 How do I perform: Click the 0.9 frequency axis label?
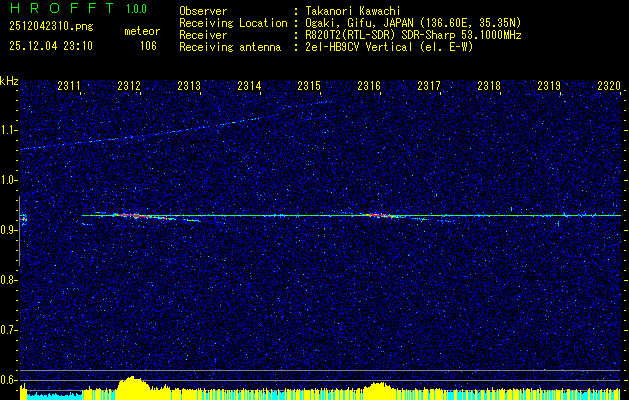click(9, 230)
